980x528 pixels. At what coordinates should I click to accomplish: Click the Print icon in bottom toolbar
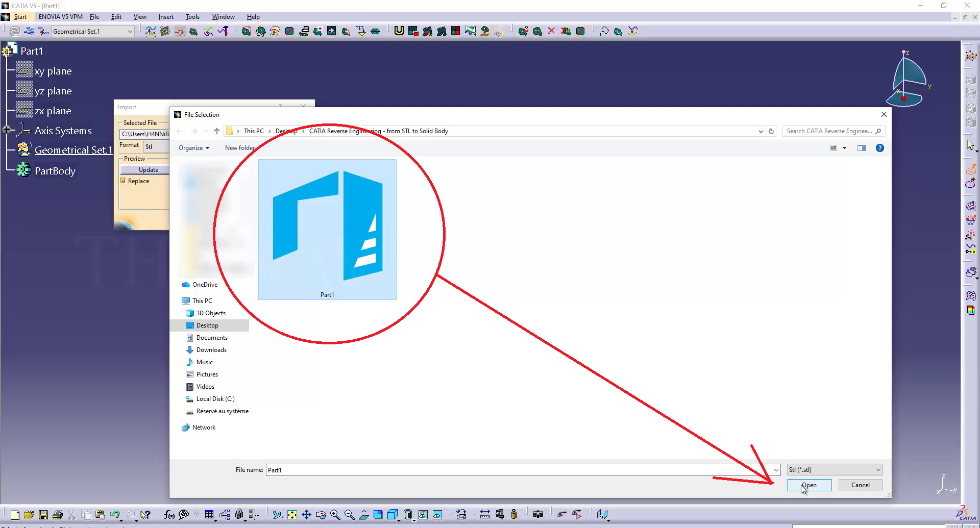[58, 515]
